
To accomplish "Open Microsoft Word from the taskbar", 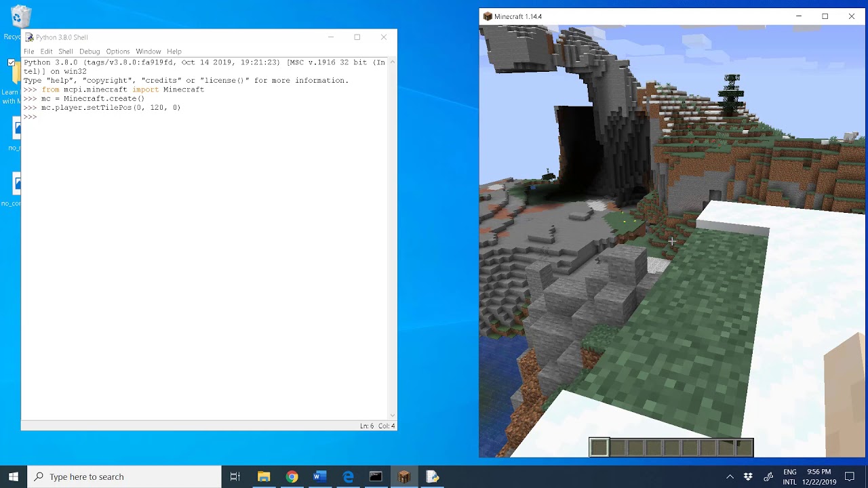I will tap(319, 476).
